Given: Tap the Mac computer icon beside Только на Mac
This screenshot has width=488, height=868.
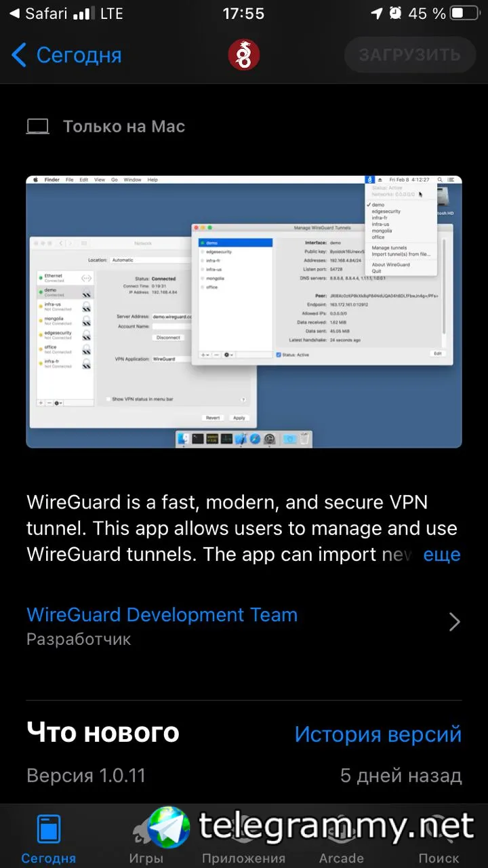Looking at the screenshot, I should tap(38, 127).
